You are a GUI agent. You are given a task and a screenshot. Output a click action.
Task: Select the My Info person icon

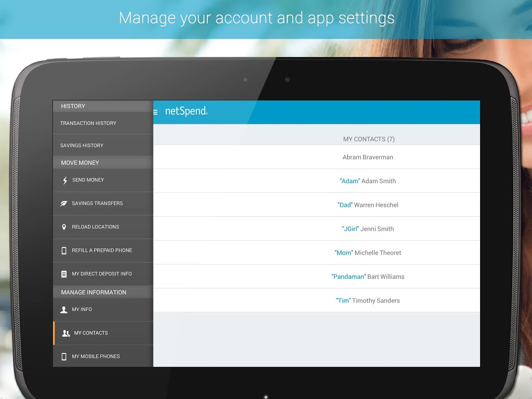[x=63, y=309]
